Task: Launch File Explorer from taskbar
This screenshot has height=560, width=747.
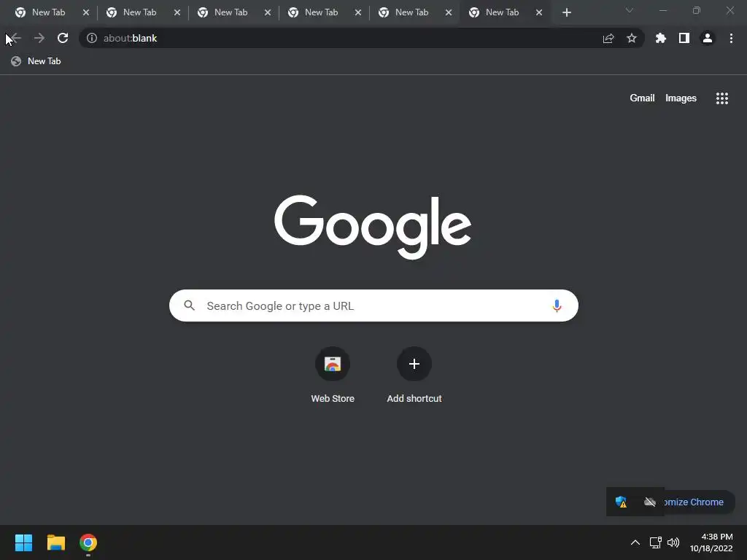Action: pyautogui.click(x=55, y=542)
